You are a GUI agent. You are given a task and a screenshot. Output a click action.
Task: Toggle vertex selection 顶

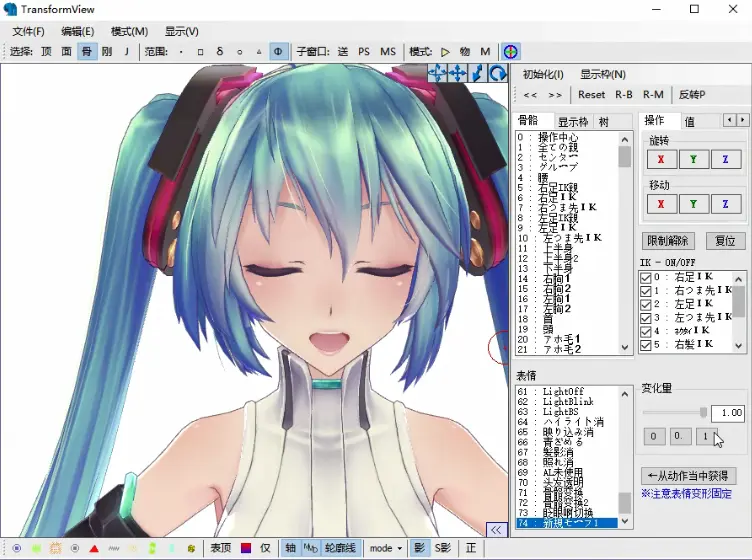point(47,52)
